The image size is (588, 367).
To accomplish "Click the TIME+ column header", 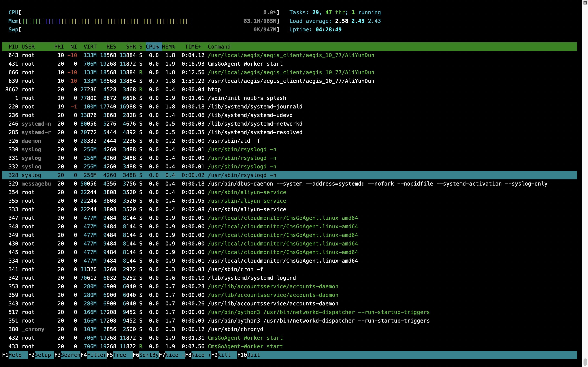I will 193,47.
